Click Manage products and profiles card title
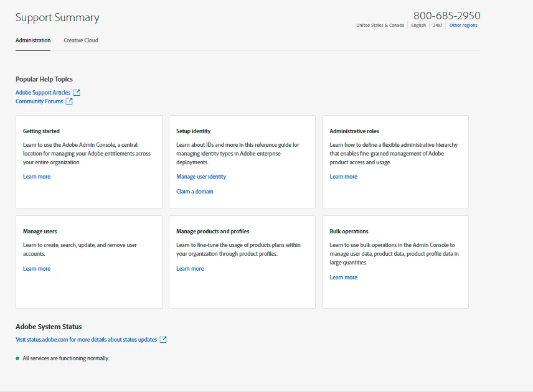 click(213, 231)
